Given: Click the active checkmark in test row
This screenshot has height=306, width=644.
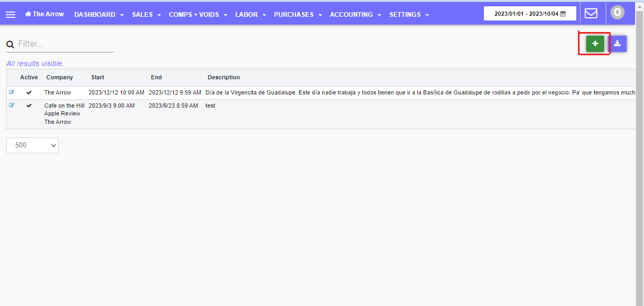Looking at the screenshot, I should 29,105.
